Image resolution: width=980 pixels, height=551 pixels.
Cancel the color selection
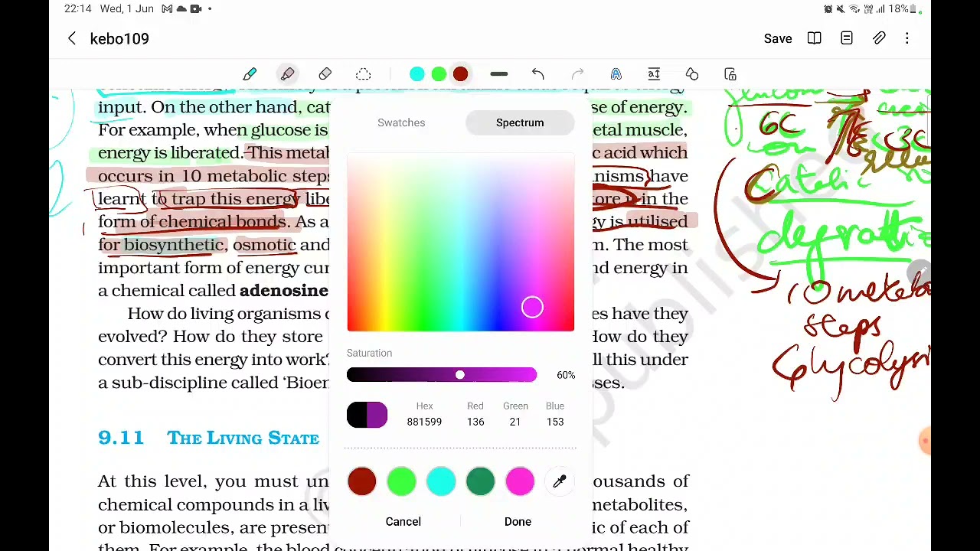pyautogui.click(x=403, y=521)
